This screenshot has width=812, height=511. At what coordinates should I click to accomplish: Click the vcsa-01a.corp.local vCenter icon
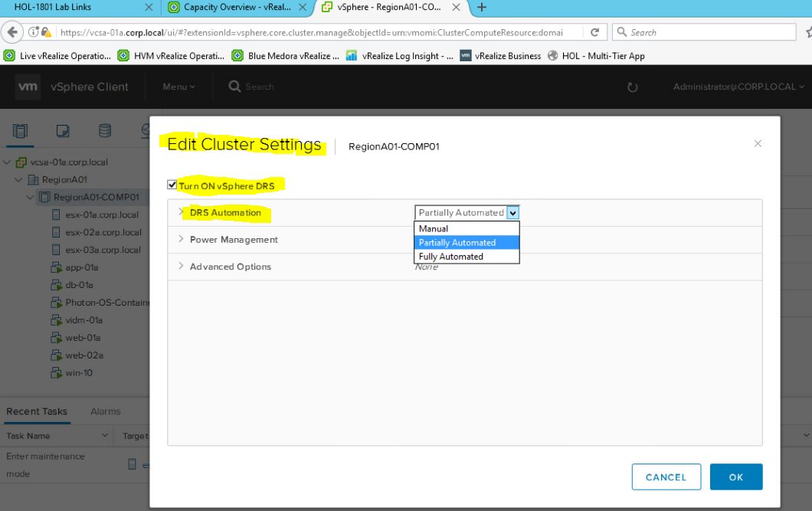coord(21,162)
